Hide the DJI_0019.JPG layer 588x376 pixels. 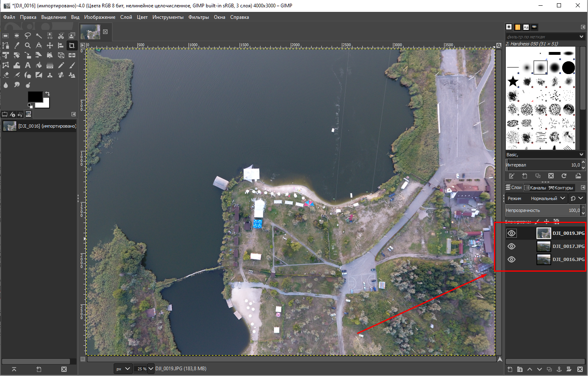pyautogui.click(x=512, y=233)
